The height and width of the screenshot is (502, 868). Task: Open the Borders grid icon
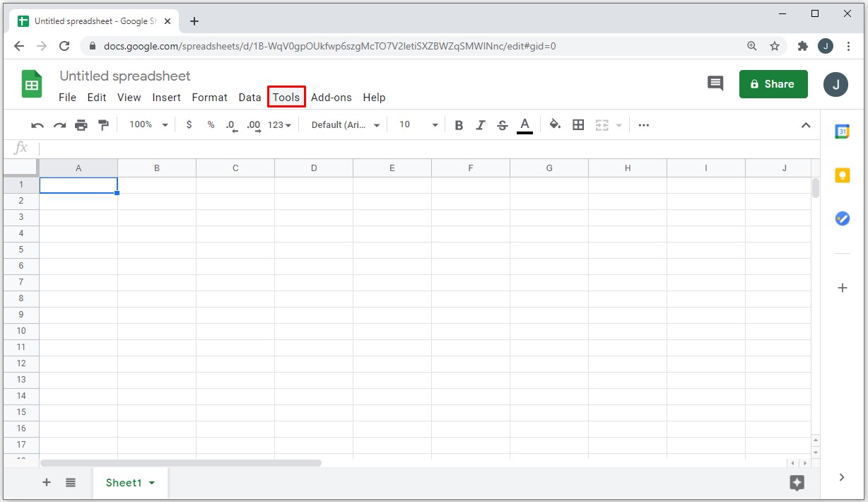578,125
